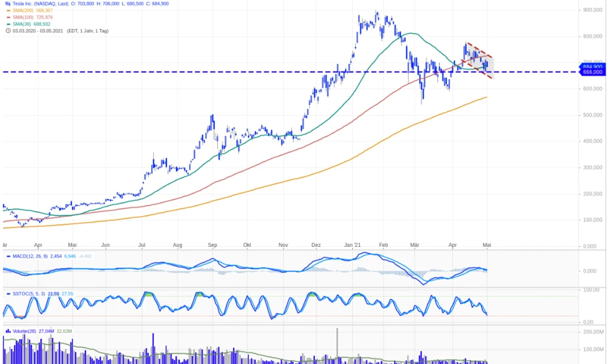This screenshot has width=610, height=364.
Task: Click the green SMA(38) legend marker
Action: point(8,24)
